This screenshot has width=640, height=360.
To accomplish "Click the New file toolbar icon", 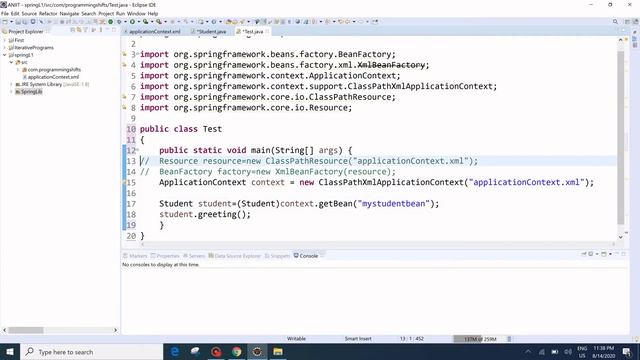I will (x=5, y=22).
